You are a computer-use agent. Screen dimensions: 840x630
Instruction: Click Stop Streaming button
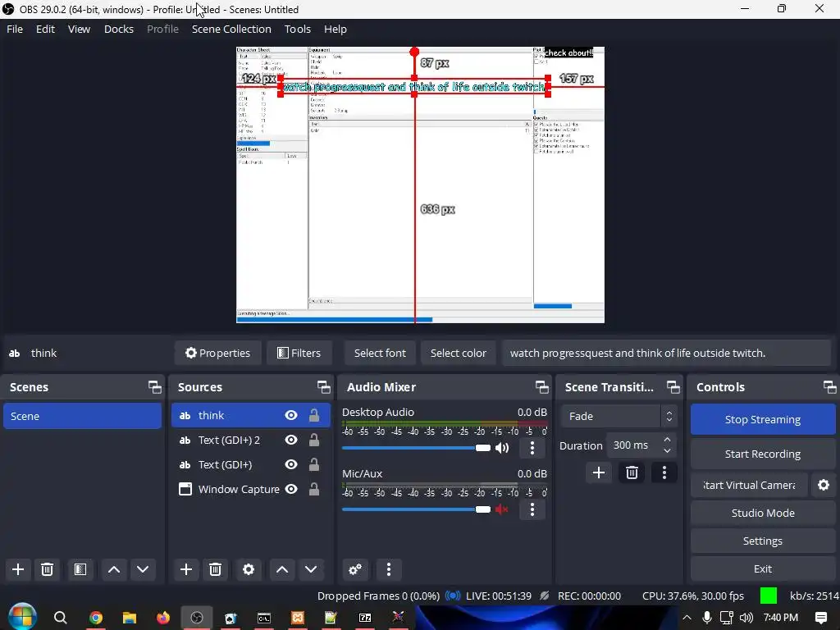(x=763, y=419)
